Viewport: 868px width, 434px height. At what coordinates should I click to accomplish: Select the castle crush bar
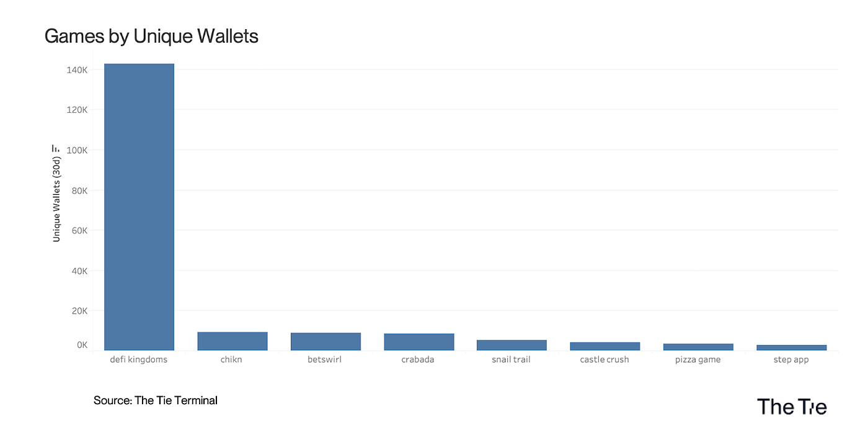(x=605, y=347)
